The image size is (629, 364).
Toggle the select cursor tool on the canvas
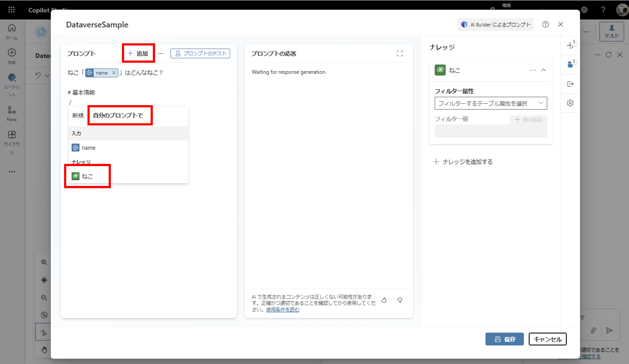point(43,332)
